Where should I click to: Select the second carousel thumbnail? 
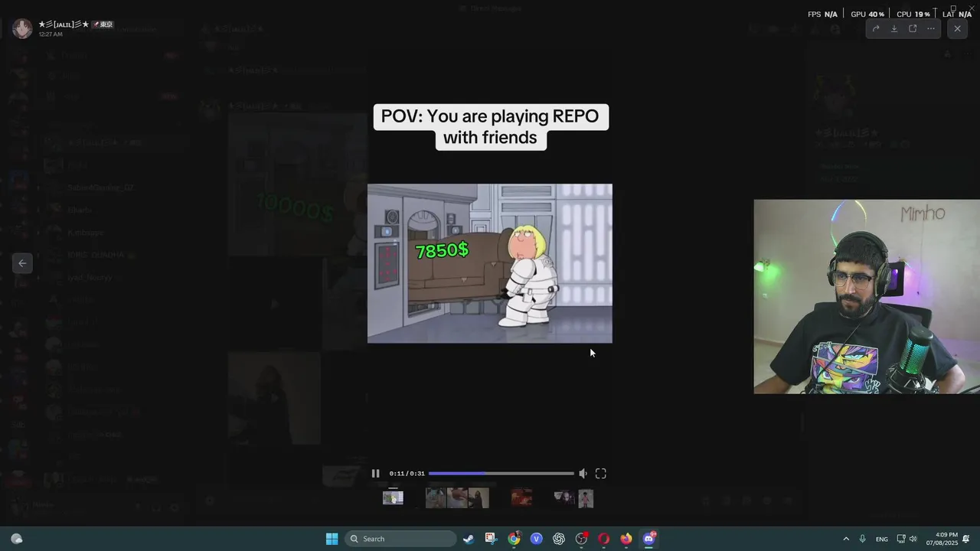coord(436,498)
